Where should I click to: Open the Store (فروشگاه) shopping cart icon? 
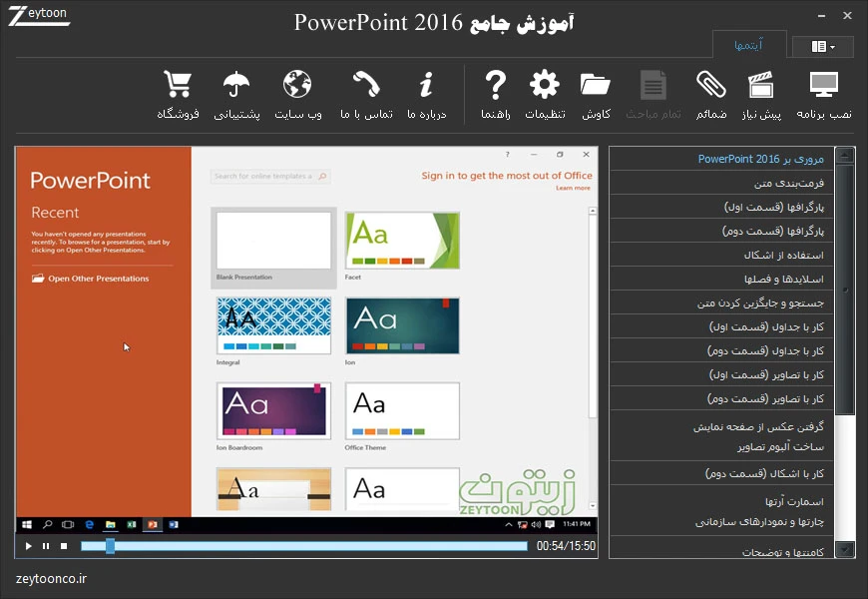click(x=178, y=86)
